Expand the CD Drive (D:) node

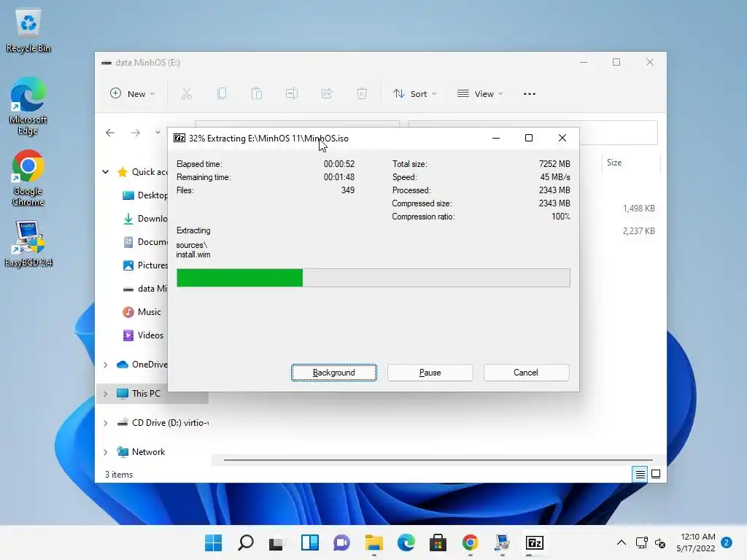point(105,423)
